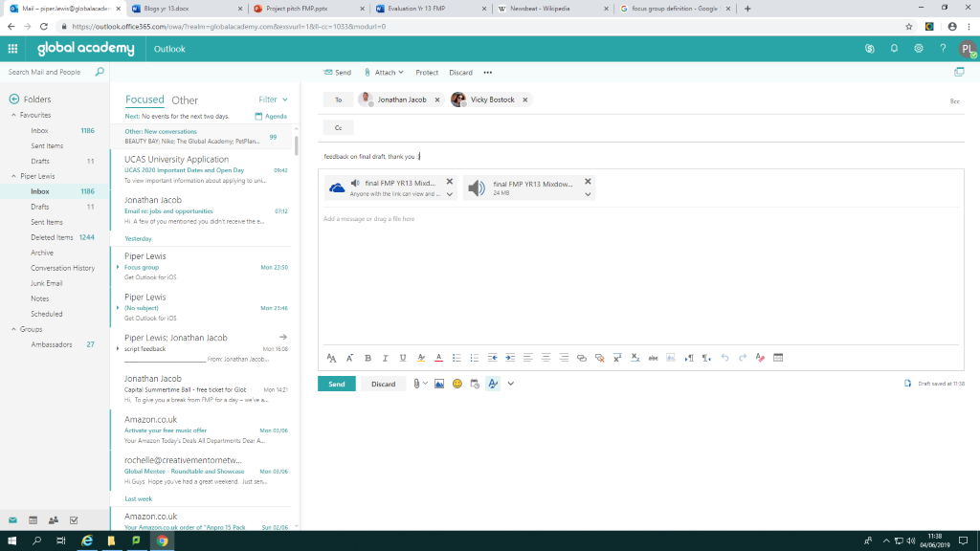
Task: Toggle bold formatting
Action: click(x=367, y=358)
